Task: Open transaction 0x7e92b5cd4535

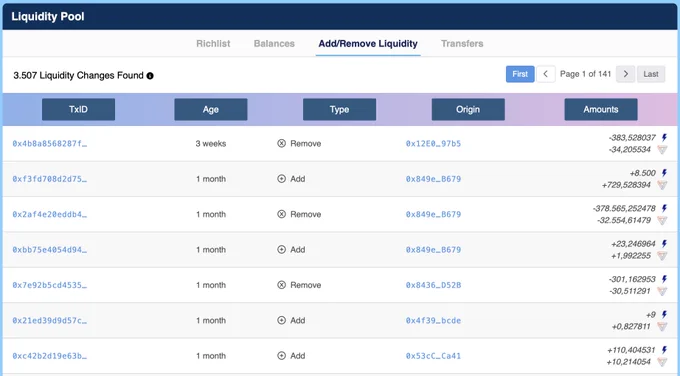Action: 49,285
